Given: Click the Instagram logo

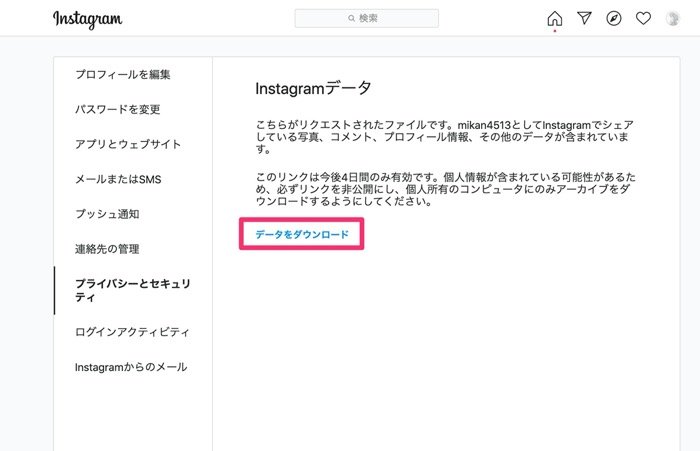Looking at the screenshot, I should (x=88, y=19).
